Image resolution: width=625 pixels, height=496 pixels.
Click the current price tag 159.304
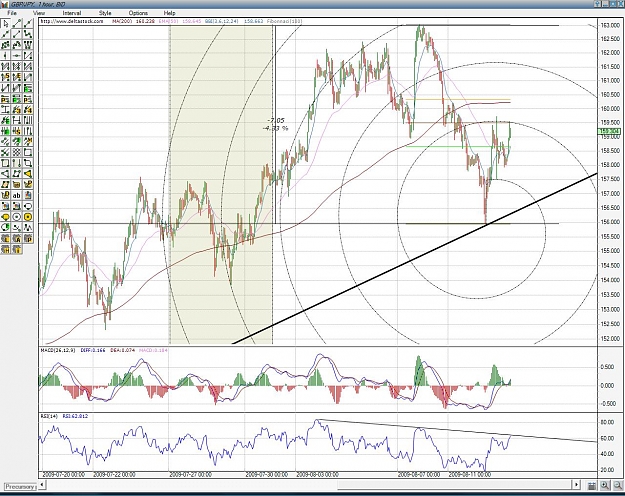[609, 131]
